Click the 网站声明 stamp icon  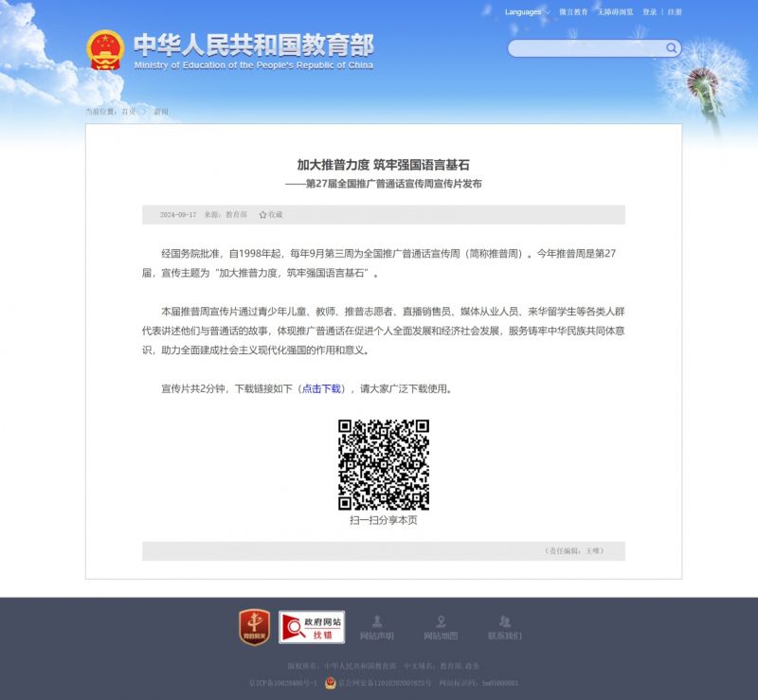(x=377, y=620)
